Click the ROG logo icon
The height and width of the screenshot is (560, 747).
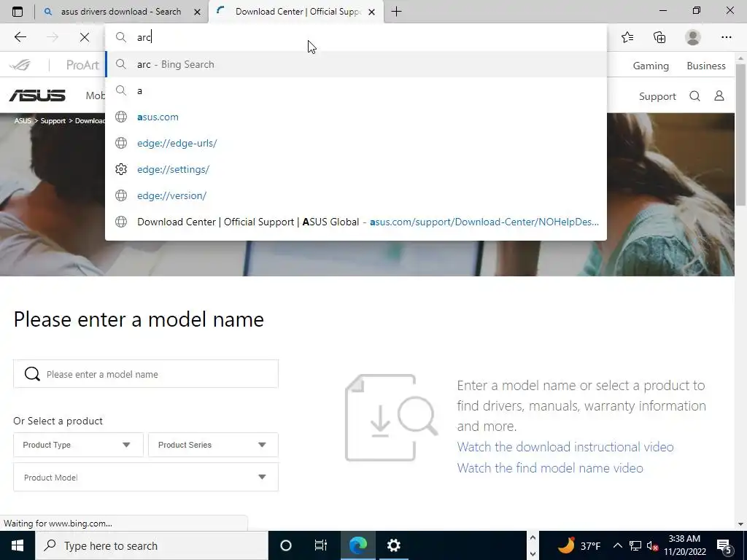(x=20, y=65)
